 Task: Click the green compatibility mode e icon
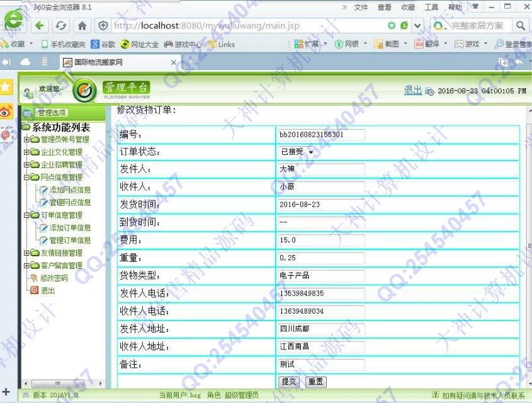[x=404, y=25]
